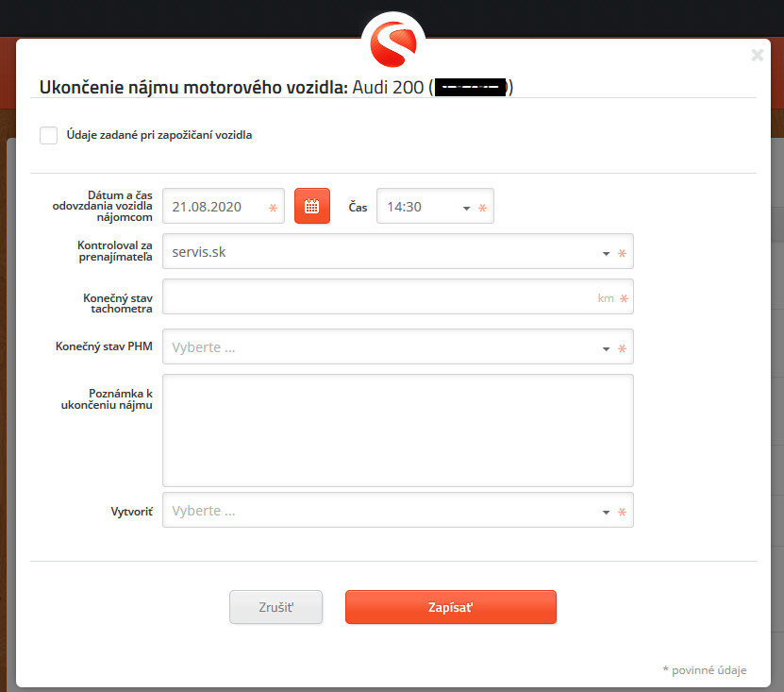The height and width of the screenshot is (692, 784).
Task: Open the Čas time dropdown
Action: point(435,206)
